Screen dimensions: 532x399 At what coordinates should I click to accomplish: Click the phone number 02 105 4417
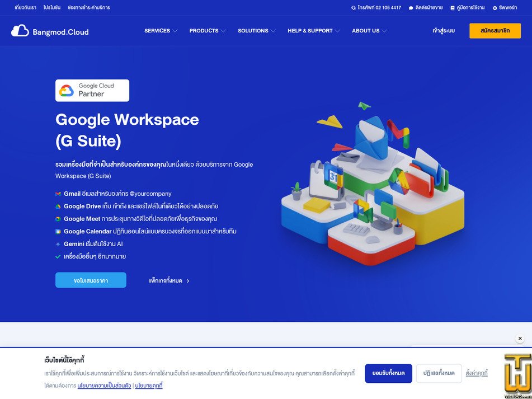tap(388, 7)
